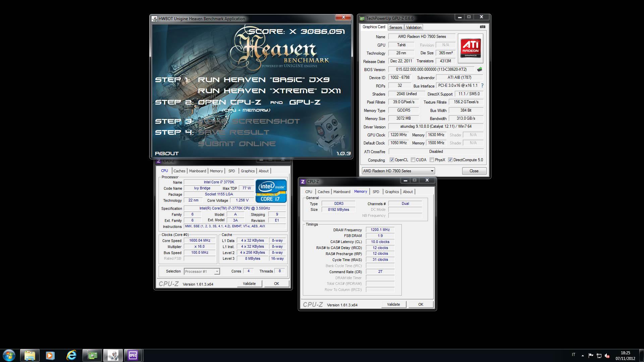Click the Show Desktop strip beside the clock
The image size is (644, 362).
641,355
